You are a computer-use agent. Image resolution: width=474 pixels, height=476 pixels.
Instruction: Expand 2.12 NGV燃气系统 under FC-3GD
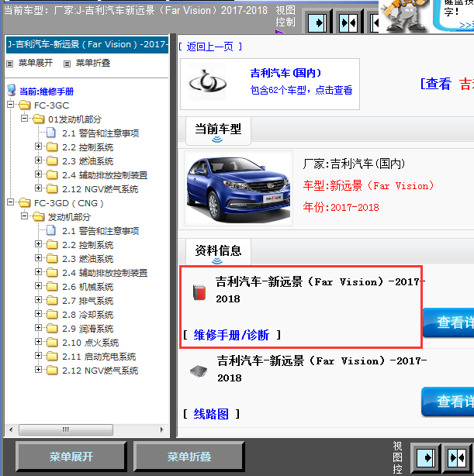click(x=38, y=370)
